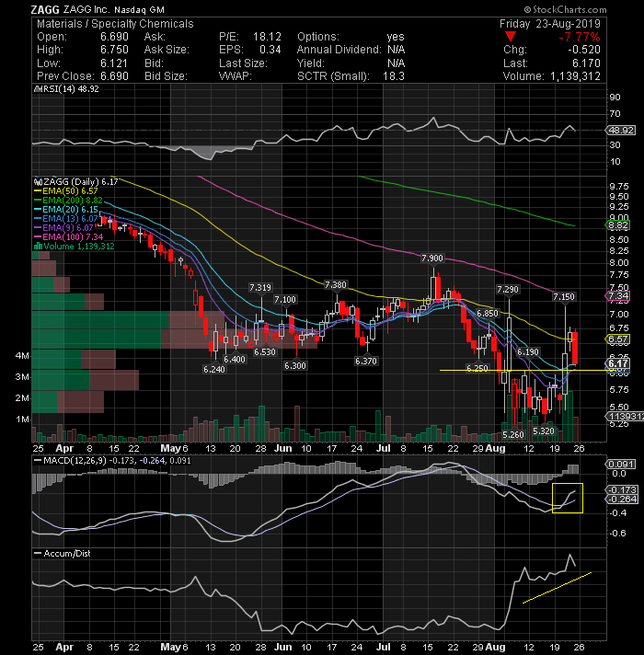Click the Annual Dividend label

[339, 50]
